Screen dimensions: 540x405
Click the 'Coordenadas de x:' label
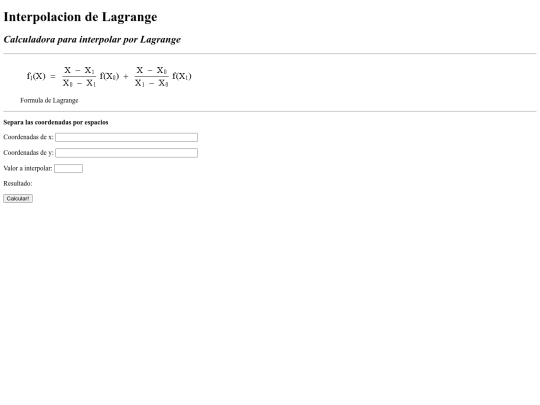click(x=28, y=137)
